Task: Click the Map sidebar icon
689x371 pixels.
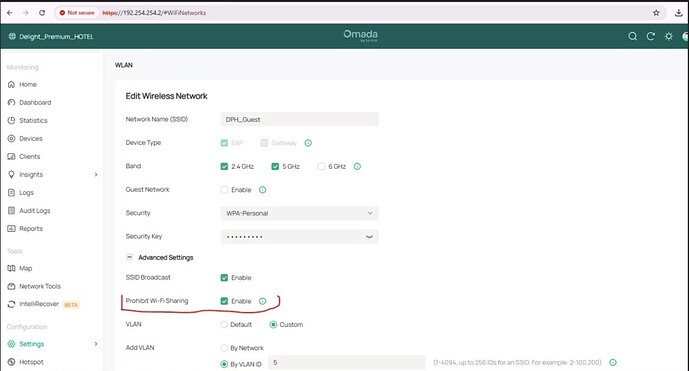Action: (x=11, y=268)
